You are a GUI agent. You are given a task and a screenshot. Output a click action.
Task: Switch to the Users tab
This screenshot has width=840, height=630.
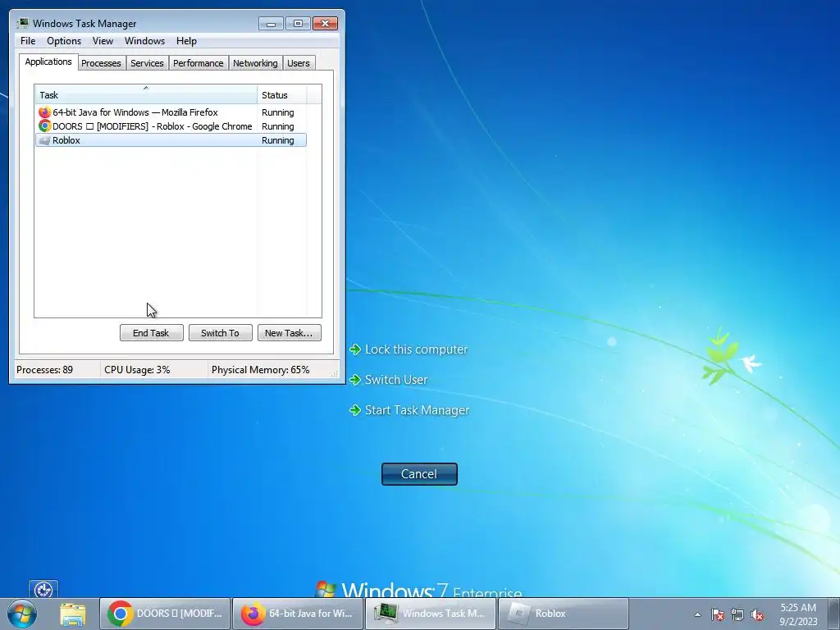[299, 63]
